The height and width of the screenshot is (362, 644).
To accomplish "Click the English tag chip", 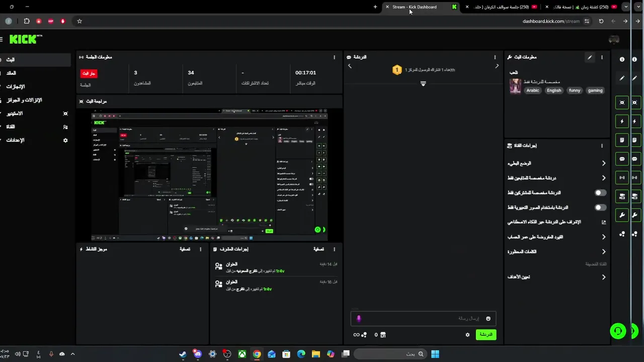I will pyautogui.click(x=554, y=90).
